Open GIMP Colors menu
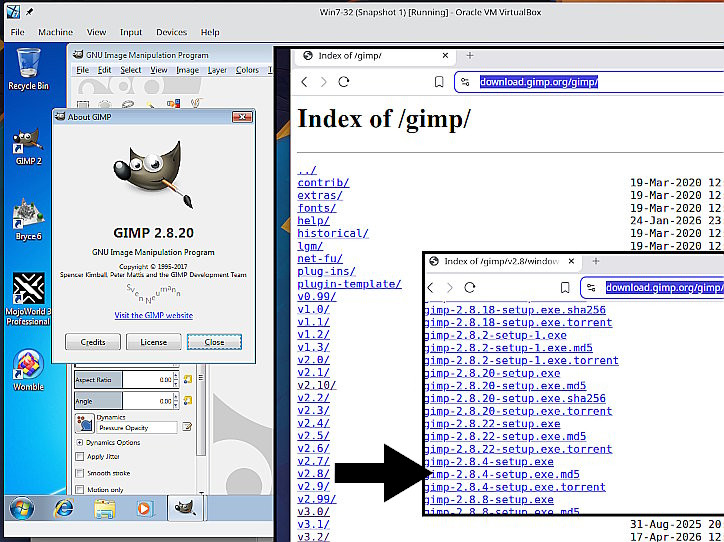Image resolution: width=724 pixels, height=542 pixels. point(247,70)
